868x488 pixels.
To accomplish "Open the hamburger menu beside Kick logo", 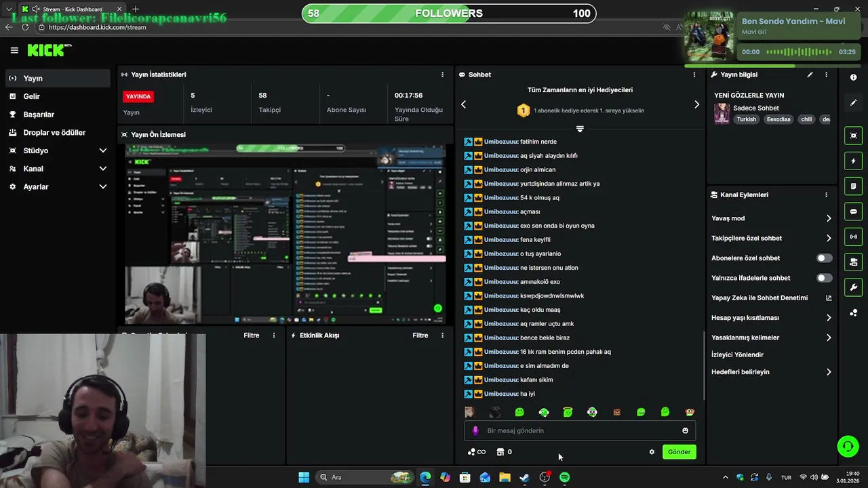I will 14,50.
